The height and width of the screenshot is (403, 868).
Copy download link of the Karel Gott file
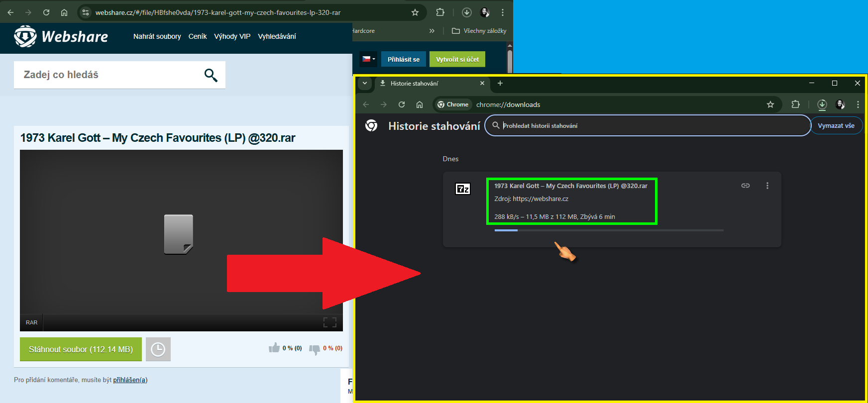point(746,186)
